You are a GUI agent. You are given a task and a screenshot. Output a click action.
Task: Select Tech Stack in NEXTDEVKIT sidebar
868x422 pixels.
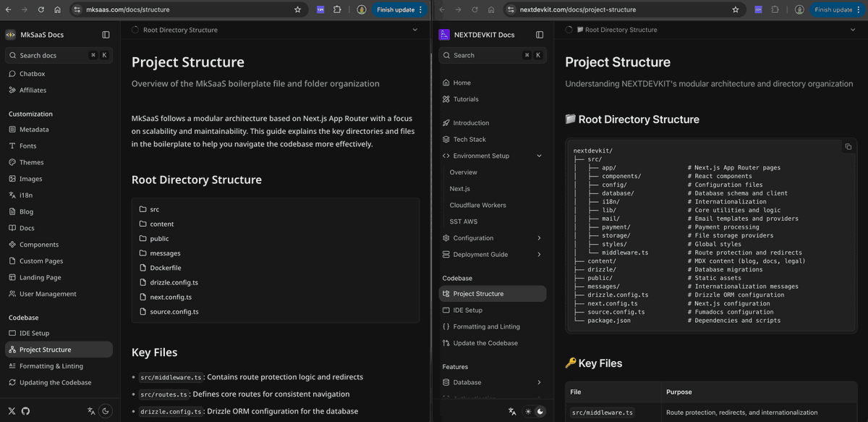pyautogui.click(x=493, y=139)
